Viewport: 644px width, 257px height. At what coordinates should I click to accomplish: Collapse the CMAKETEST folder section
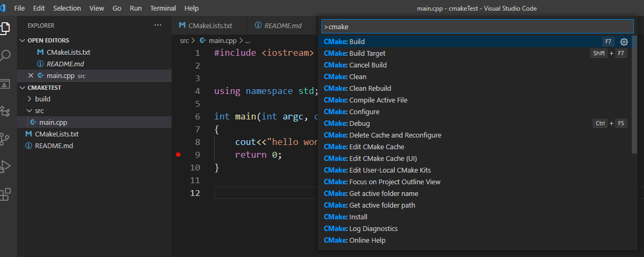[x=94, y=88]
